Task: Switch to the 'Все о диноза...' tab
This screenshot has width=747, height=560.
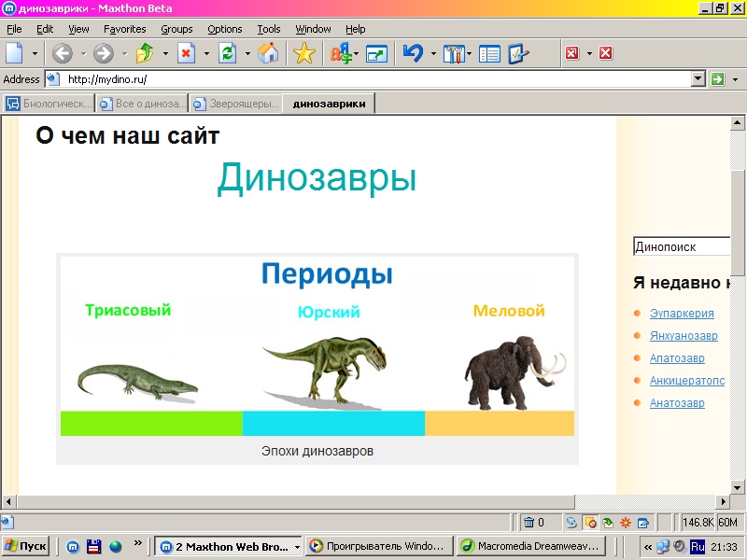Action: 143,104
